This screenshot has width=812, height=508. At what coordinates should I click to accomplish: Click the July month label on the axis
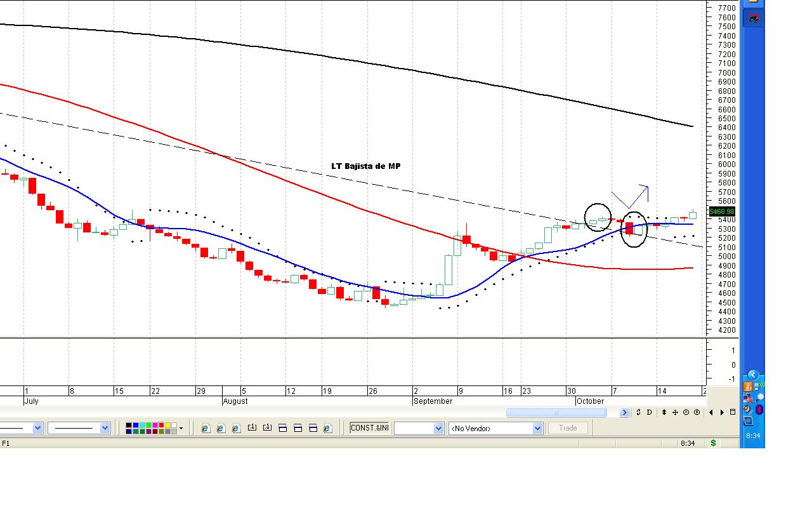(31, 401)
